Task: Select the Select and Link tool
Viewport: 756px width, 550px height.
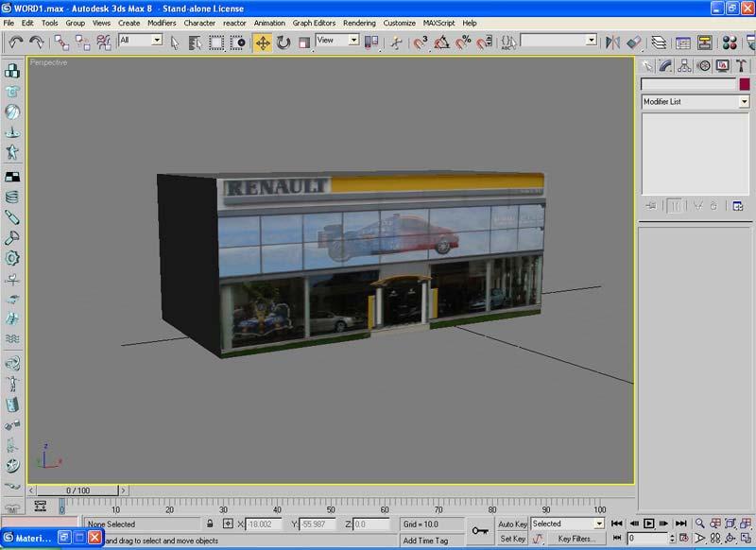Action: click(x=61, y=43)
